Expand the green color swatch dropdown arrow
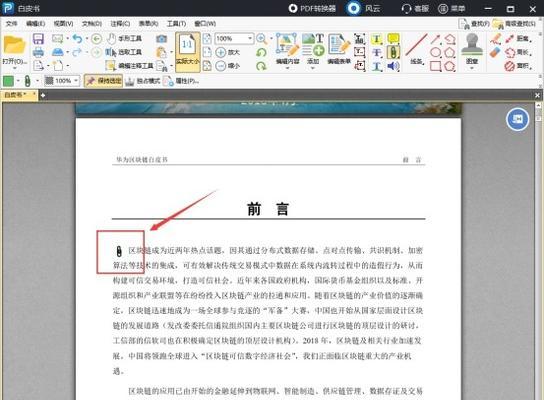 pos(18,81)
